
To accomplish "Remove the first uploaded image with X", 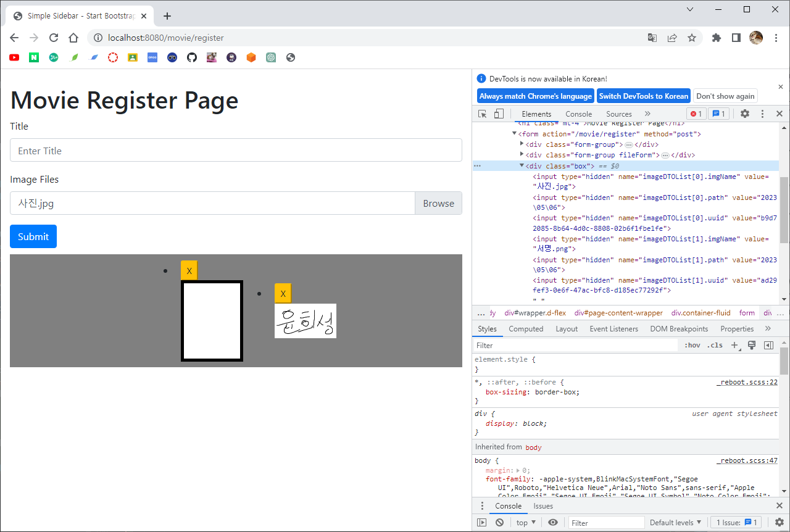I will (x=189, y=270).
